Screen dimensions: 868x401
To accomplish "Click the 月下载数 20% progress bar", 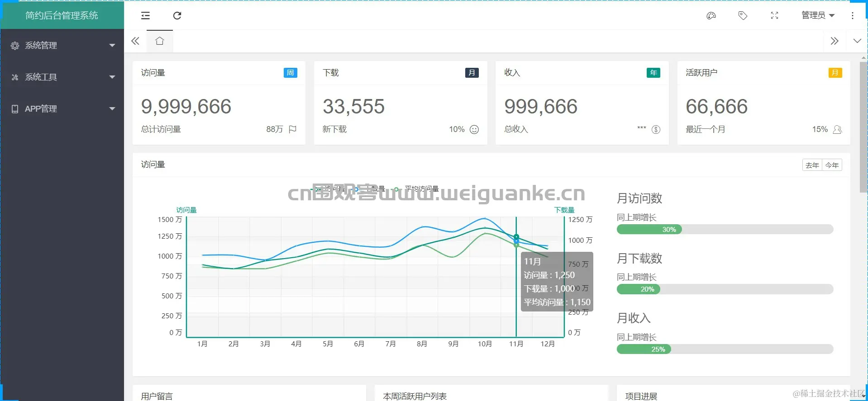I will pyautogui.click(x=725, y=289).
